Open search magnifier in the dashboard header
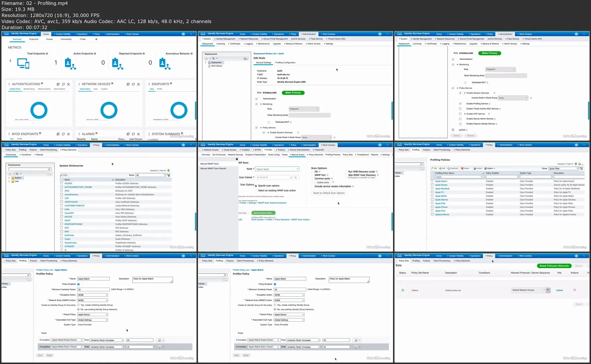Screen dimensions: 591x364 pos(191,34)
